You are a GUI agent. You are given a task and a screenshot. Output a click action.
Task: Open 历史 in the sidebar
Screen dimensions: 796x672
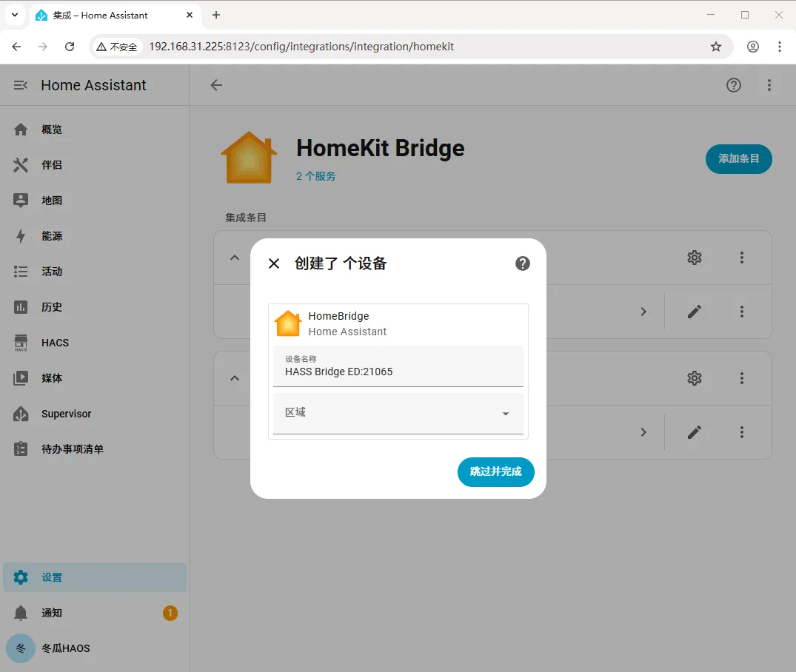pyautogui.click(x=95, y=307)
